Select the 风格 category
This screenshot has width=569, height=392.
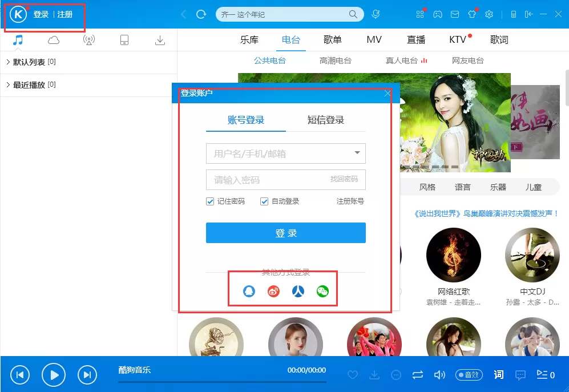(x=427, y=187)
